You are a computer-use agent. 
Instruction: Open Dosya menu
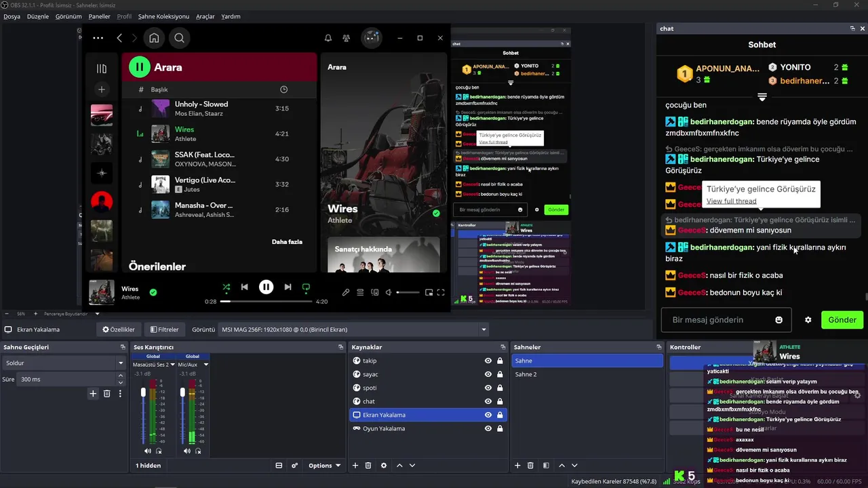[x=12, y=16]
